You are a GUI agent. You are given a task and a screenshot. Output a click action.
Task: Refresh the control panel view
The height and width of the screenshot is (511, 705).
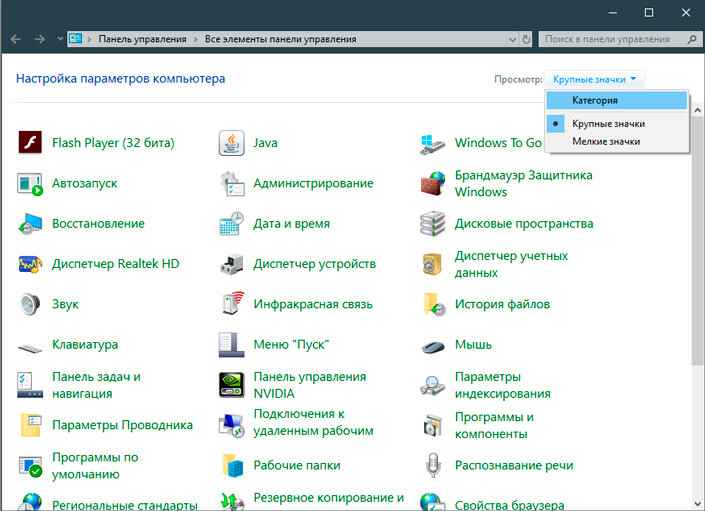coord(526,40)
